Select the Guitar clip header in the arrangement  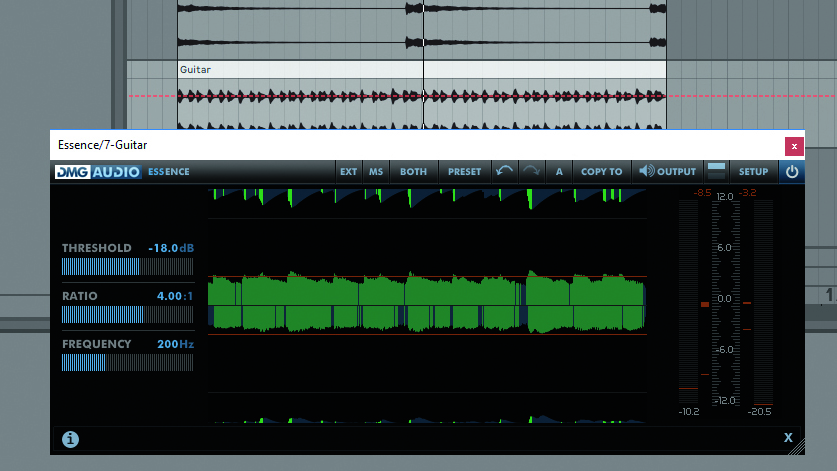coord(422,69)
